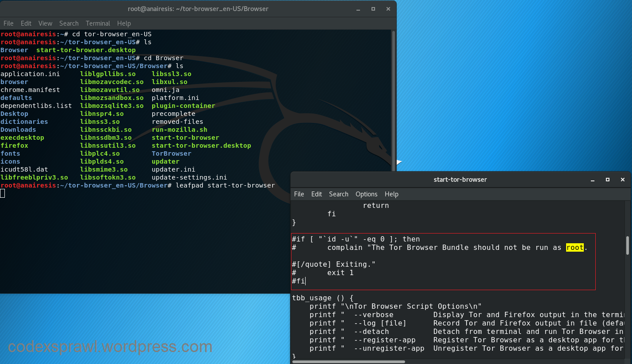Click '#if [ "`id -u`"' line in Leafpad
Viewport: 632px width, 364px height.
point(356,239)
